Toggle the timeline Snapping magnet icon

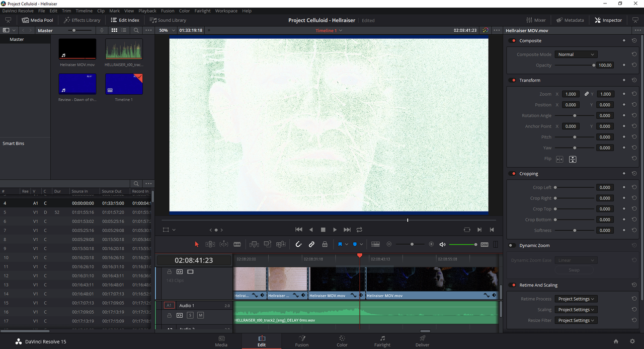298,244
